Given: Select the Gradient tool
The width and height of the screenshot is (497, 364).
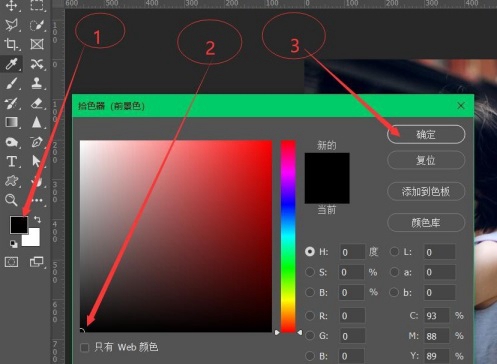Looking at the screenshot, I should pos(12,122).
